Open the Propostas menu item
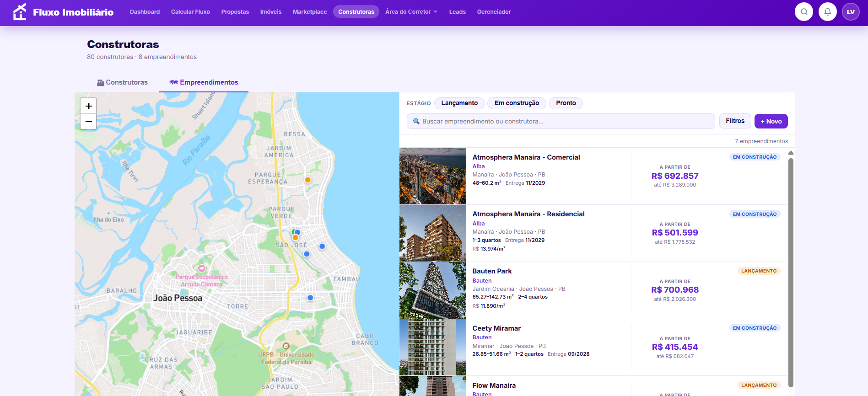This screenshot has width=868, height=396. 235,12
